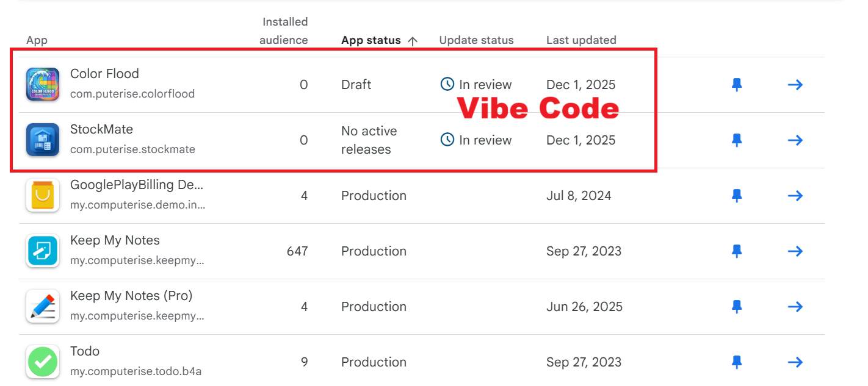Open the Color Flood app name link
This screenshot has height=386, width=868.
[x=104, y=74]
